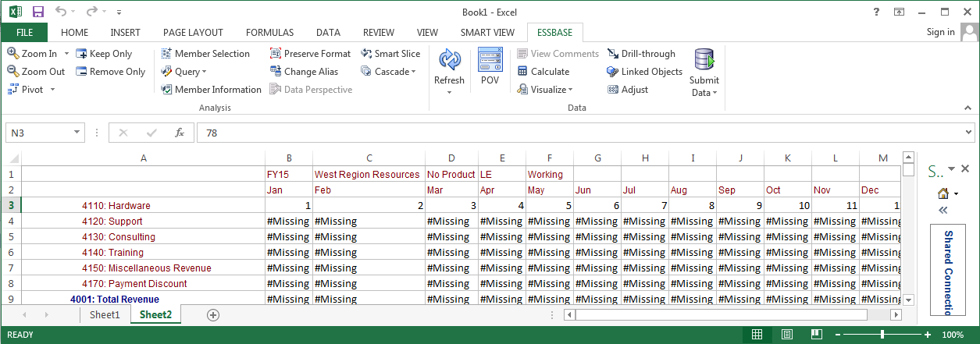Expand the Visualize dropdown arrow
This screenshot has height=344, width=980.
click(x=571, y=90)
